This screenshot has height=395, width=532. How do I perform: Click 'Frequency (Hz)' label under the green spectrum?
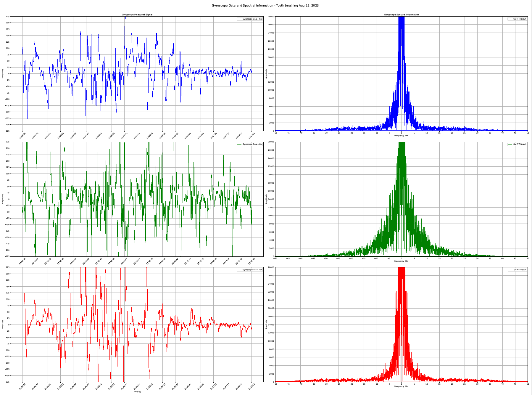401,261
